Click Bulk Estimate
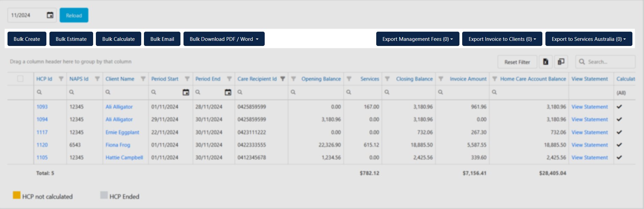This screenshot has height=209, width=644. coord(71,39)
